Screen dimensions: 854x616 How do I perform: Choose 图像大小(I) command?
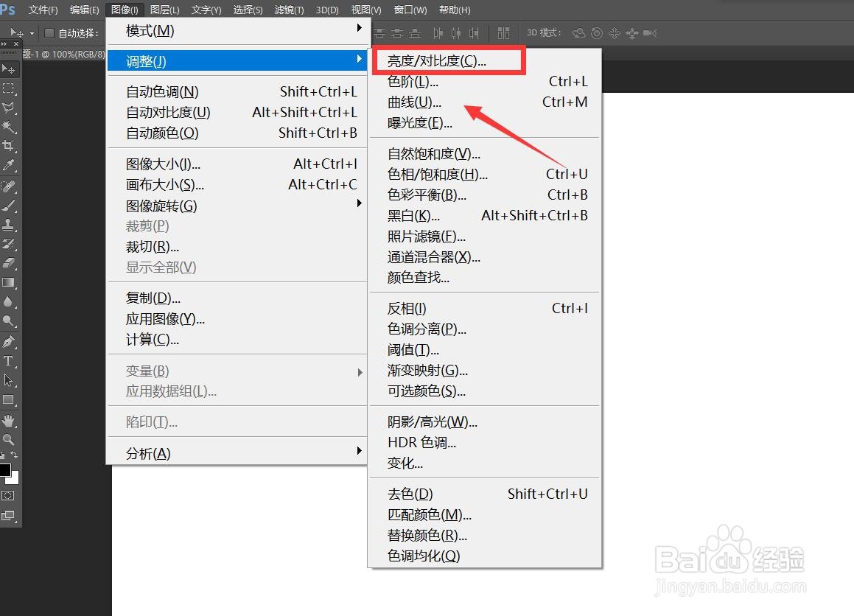[x=239, y=164]
